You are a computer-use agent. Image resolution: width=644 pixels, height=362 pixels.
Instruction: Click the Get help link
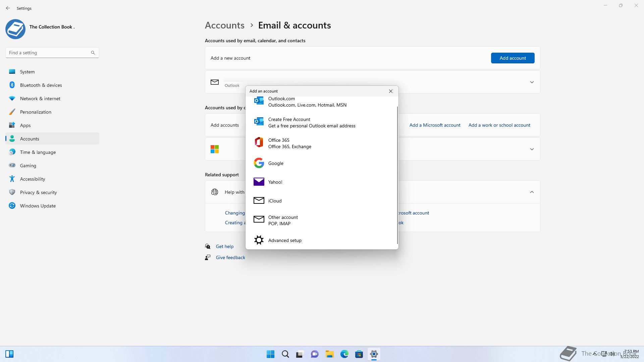(224, 246)
